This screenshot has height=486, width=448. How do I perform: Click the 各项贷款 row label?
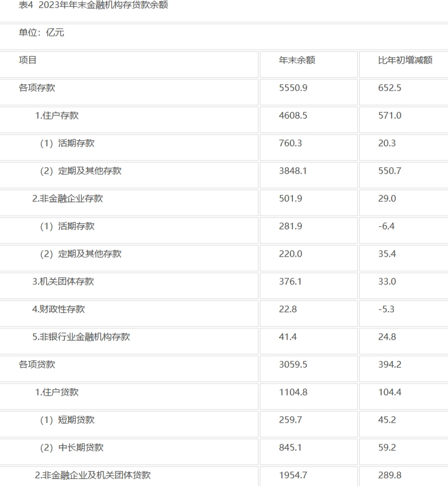37,364
